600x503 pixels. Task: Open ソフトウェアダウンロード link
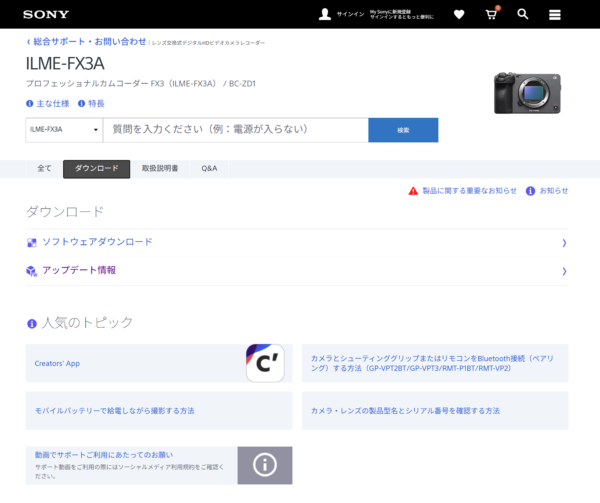pyautogui.click(x=97, y=242)
